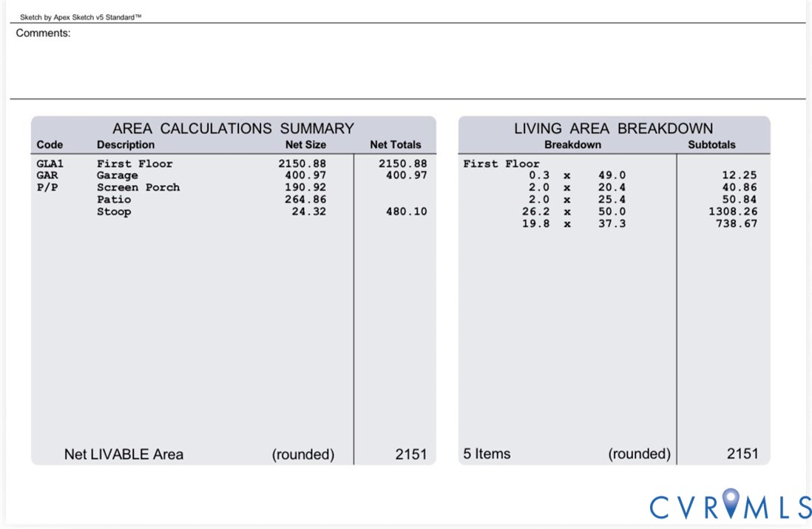812x529 pixels.
Task: Click the Net LIVABLE Area label
Action: pyautogui.click(x=124, y=454)
